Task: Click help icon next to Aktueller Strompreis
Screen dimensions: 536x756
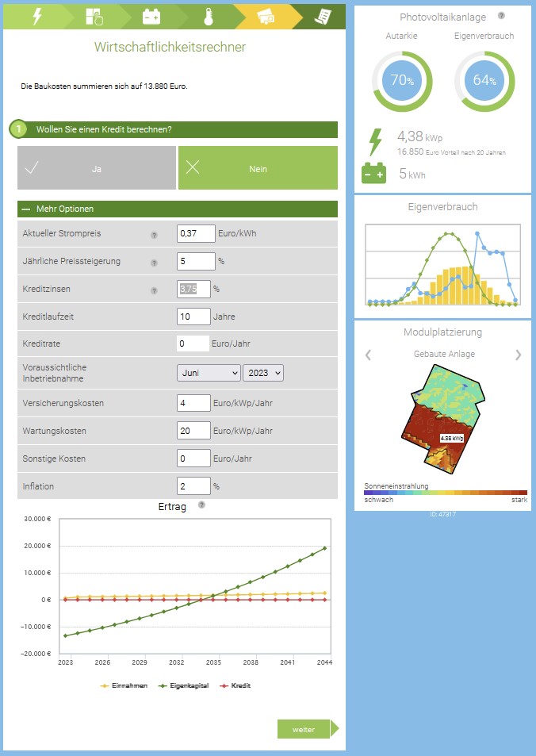Action: pyautogui.click(x=155, y=235)
